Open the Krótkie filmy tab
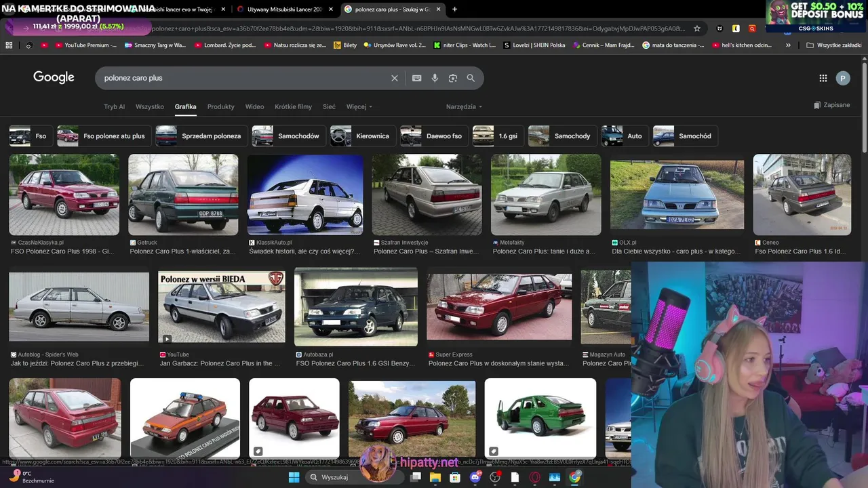The height and width of the screenshot is (488, 868). (x=294, y=107)
